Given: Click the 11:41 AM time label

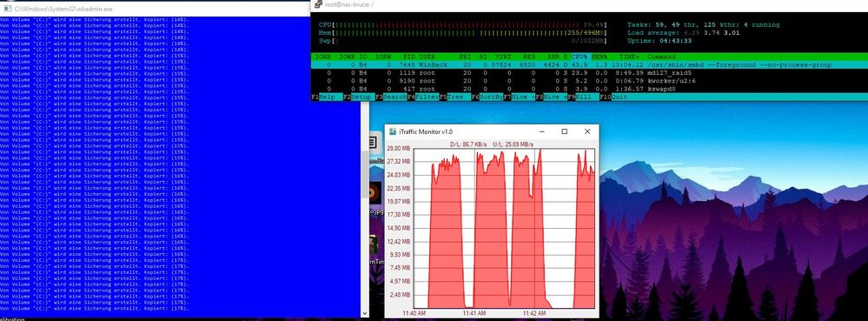Looking at the screenshot, I should pos(474,313).
